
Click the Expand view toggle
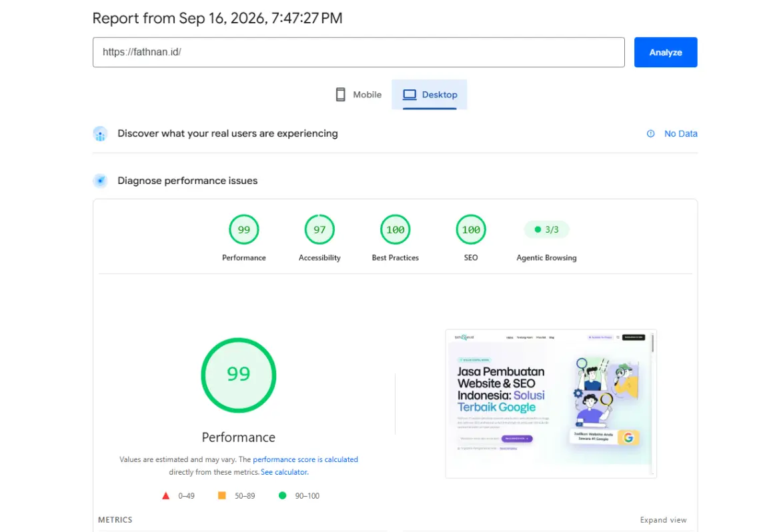[663, 520]
